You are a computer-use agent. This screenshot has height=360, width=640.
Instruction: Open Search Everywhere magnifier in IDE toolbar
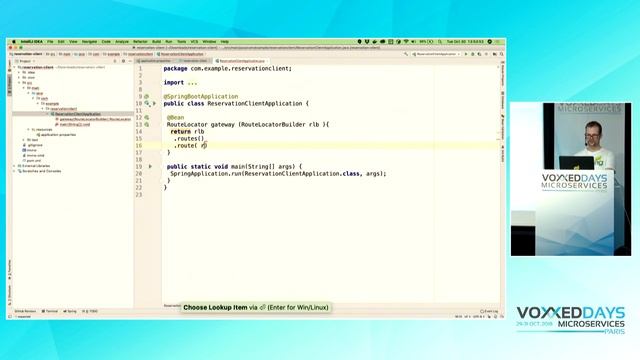tap(502, 54)
